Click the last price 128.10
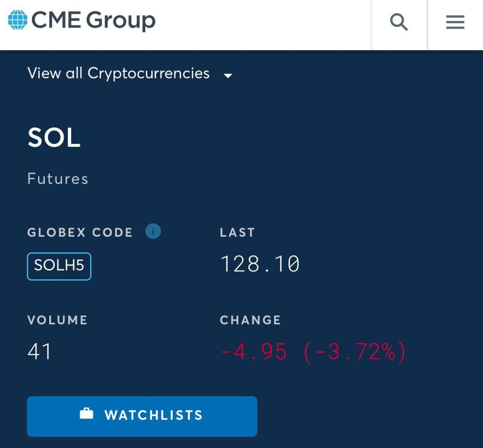Screen dimensions: 483x448 (x=260, y=263)
